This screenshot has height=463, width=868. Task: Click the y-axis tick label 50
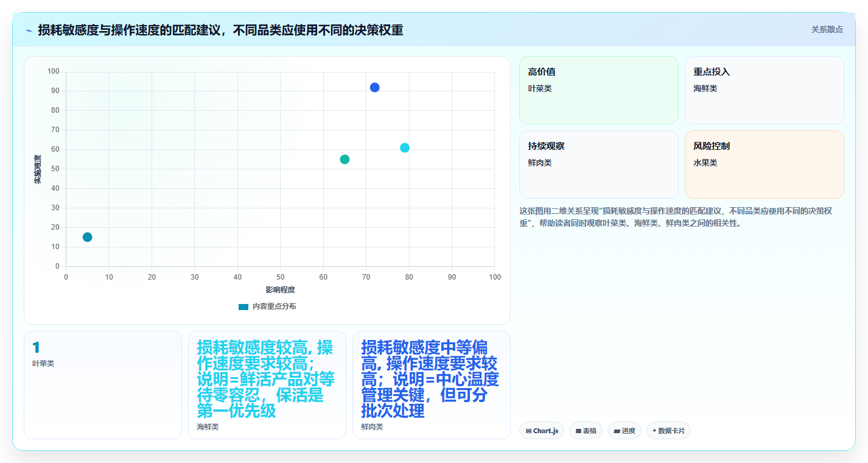point(55,169)
